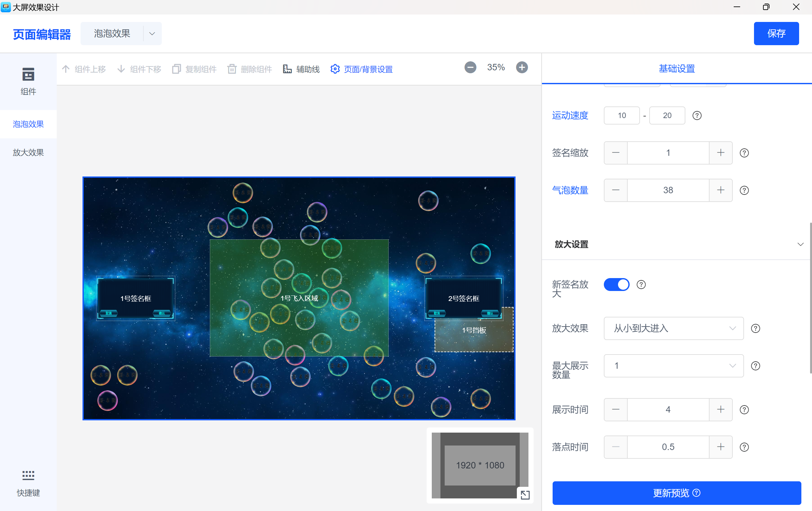Click the 运动速度 minimum value field
Screen dimensions: 812x511
coord(621,116)
